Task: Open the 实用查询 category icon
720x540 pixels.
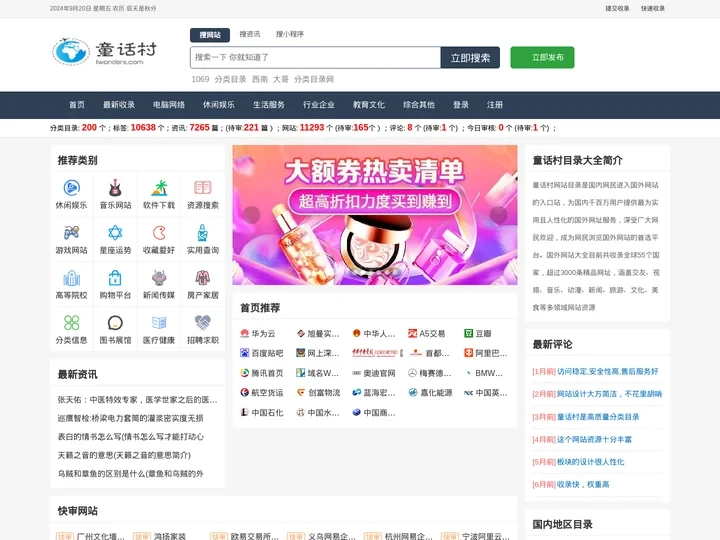Action: click(202, 233)
